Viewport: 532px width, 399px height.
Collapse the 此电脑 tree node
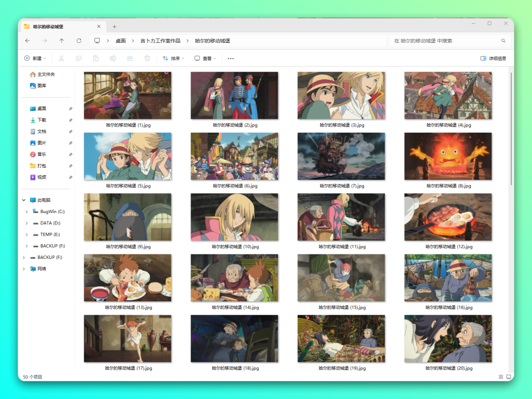click(24, 200)
